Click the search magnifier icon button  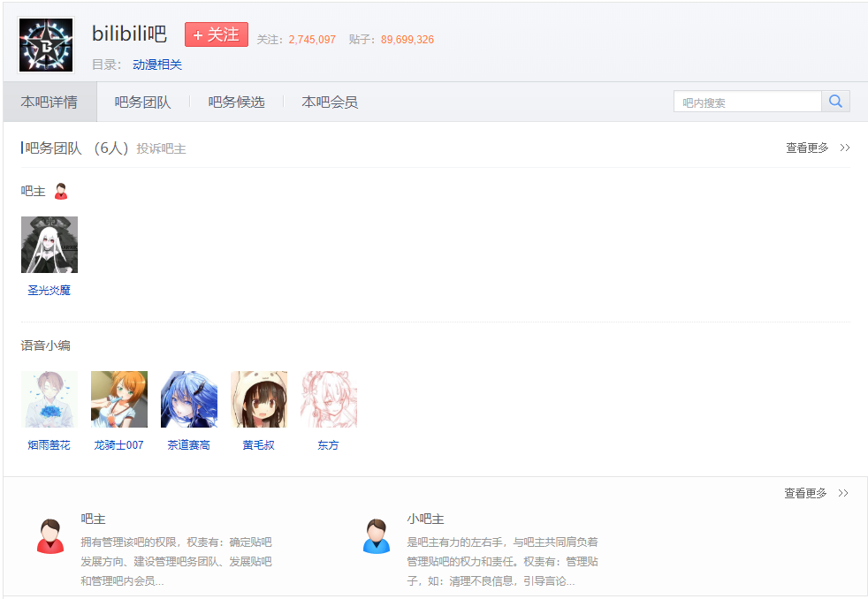tap(835, 102)
